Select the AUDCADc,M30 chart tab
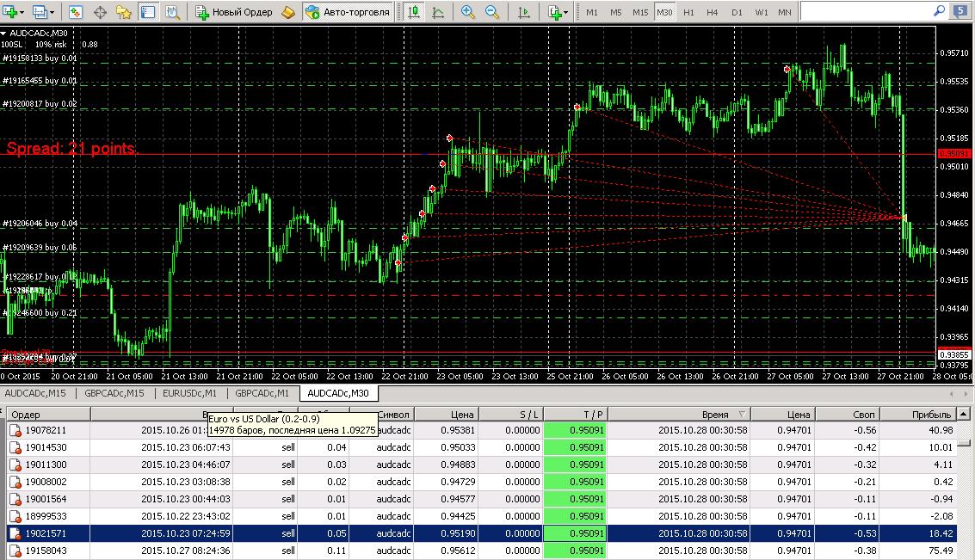The width and height of the screenshot is (975, 560). tap(338, 393)
